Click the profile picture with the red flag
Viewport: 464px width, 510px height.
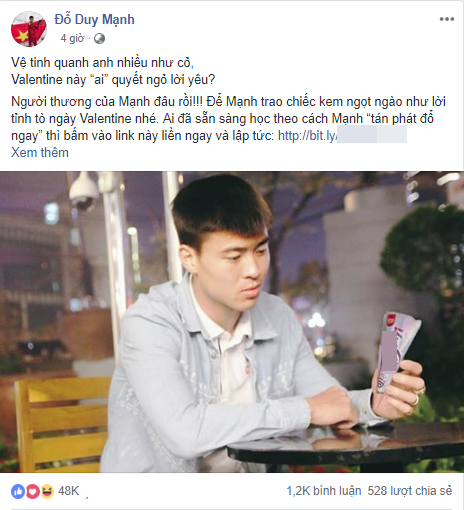(x=29, y=29)
